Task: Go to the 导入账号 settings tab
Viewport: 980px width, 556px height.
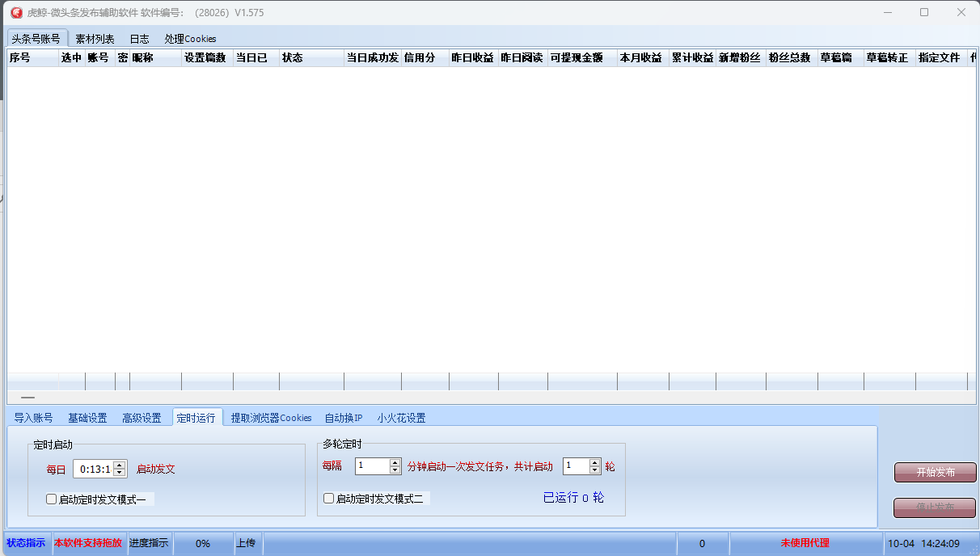Action: point(33,418)
